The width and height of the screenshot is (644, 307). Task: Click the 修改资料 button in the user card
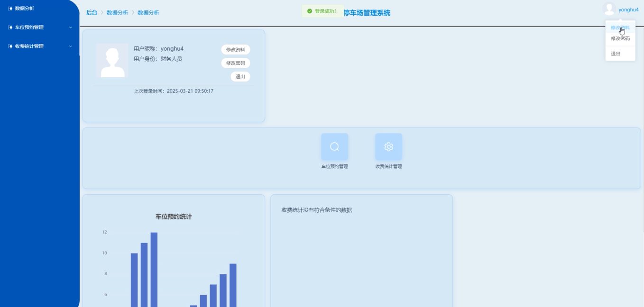coord(236,50)
